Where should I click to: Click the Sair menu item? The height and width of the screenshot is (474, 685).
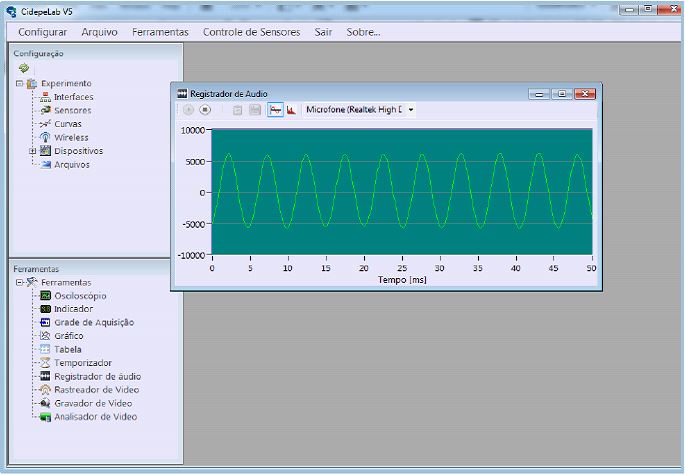(323, 32)
